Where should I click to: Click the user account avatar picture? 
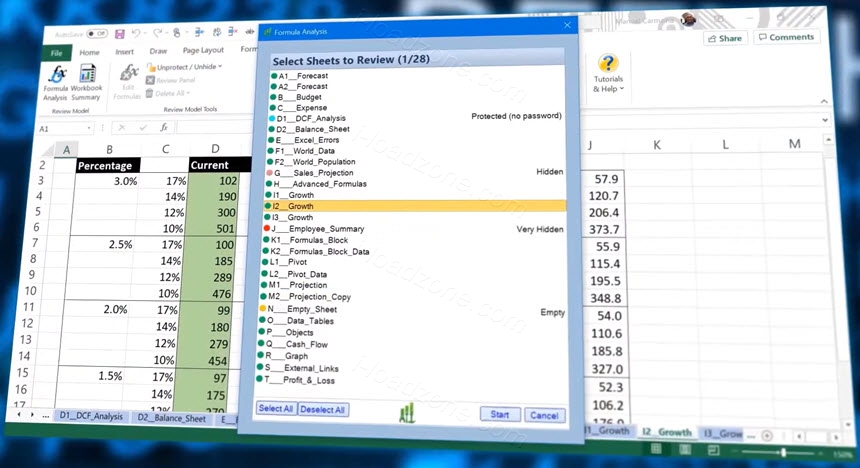[688, 19]
